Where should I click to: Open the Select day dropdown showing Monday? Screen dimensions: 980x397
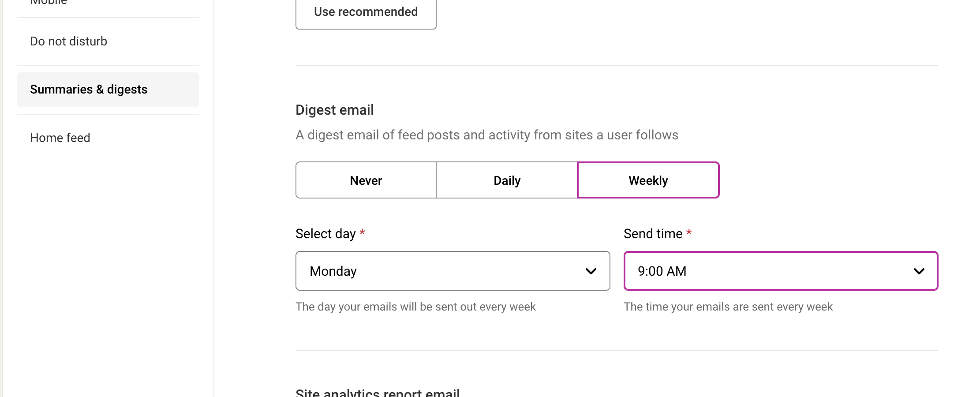(x=453, y=271)
